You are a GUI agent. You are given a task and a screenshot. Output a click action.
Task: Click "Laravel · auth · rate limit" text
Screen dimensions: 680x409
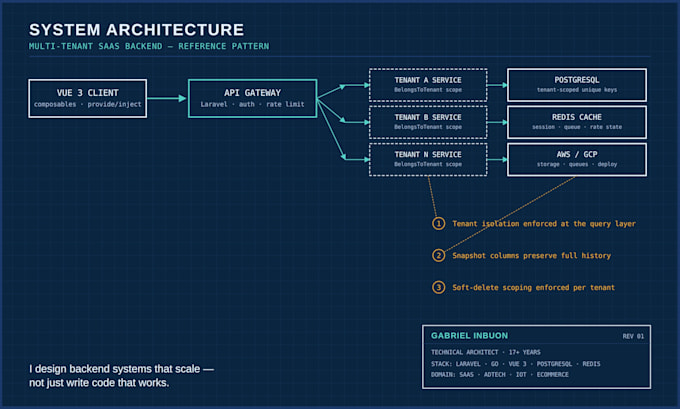click(x=252, y=105)
